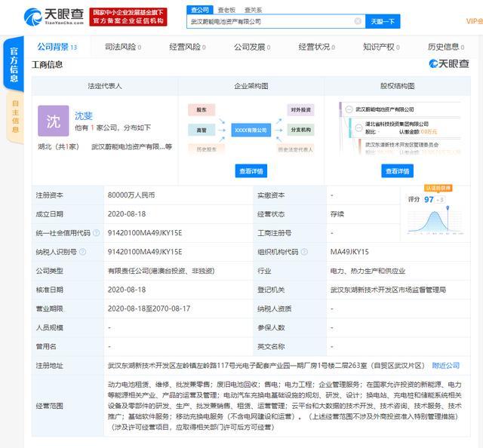Select operating status 存续
This screenshot has height=448, width=483.
click(337, 214)
